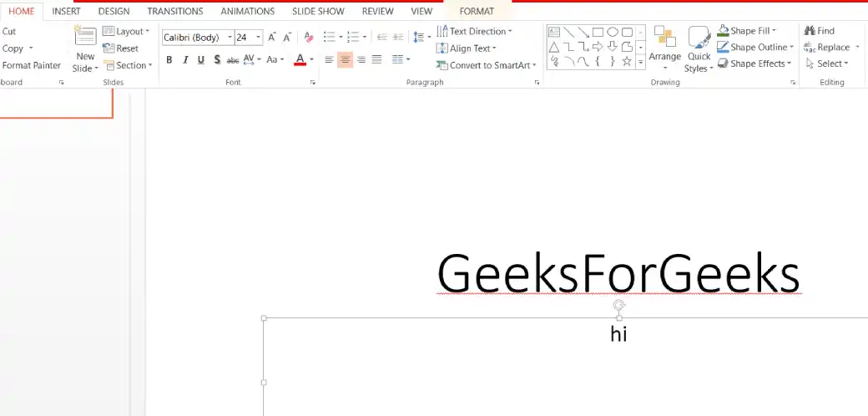Apply the Shape Outline color
868x416 pixels.
(723, 47)
